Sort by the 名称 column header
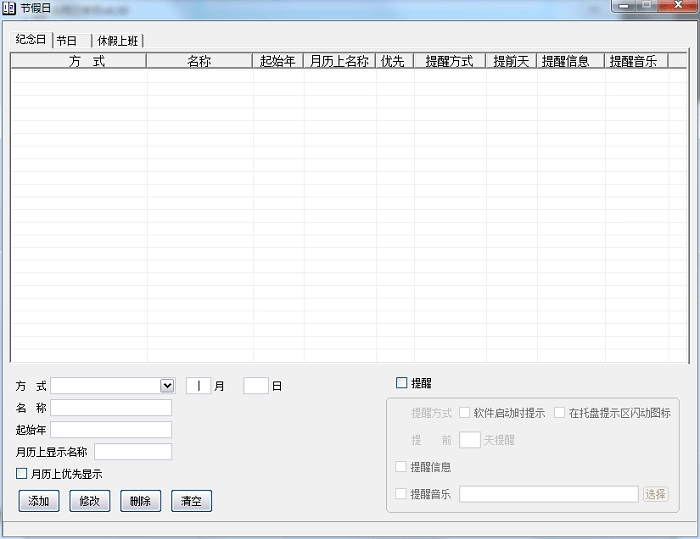 [x=199, y=61]
